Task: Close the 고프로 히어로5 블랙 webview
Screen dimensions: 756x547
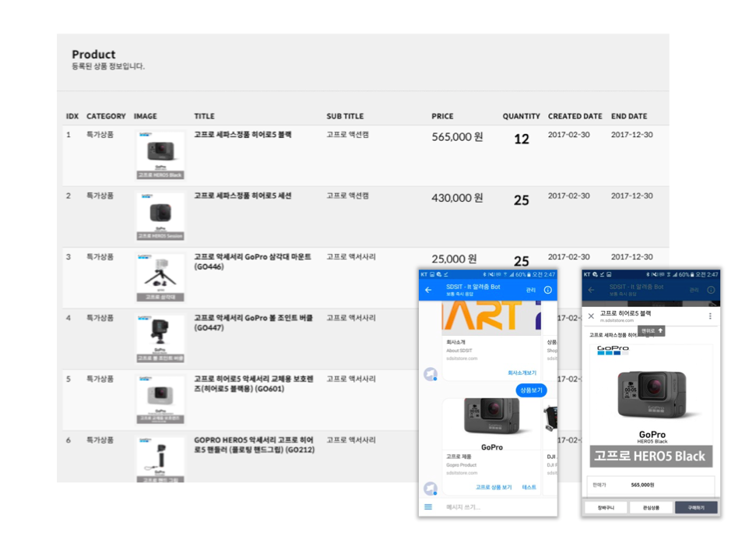Action: point(591,316)
